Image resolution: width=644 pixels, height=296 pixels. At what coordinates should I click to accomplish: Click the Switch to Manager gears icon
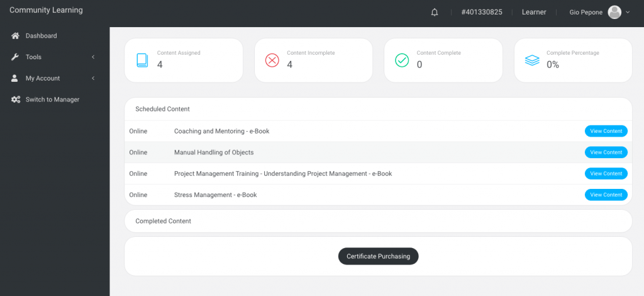(x=16, y=100)
